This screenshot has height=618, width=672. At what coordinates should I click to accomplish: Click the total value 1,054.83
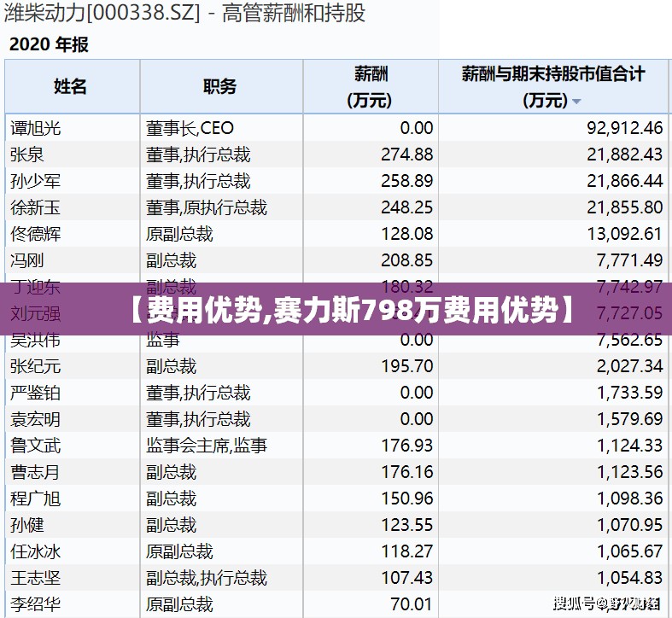(x=629, y=578)
